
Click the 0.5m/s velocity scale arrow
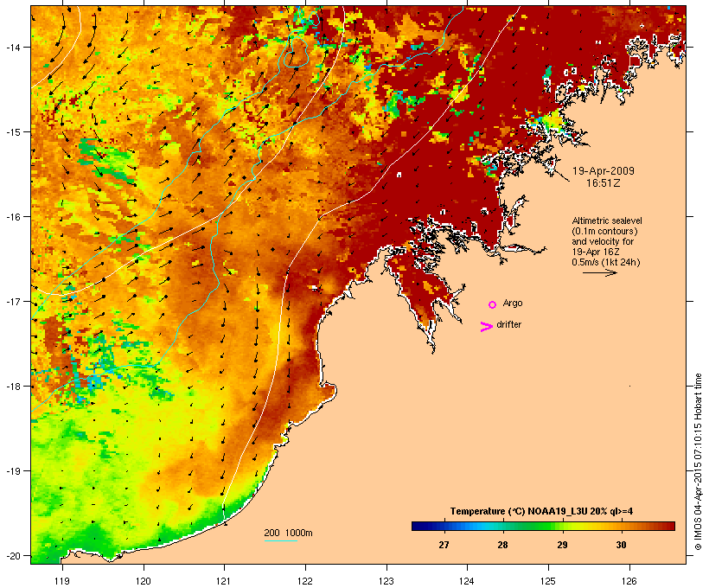599,272
